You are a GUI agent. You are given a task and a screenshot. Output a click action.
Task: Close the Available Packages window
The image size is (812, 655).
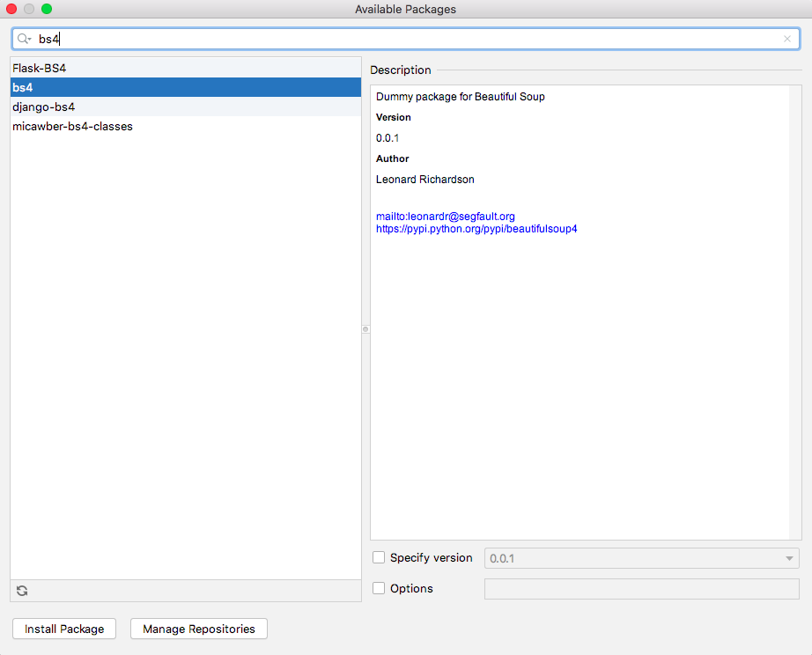pos(11,9)
